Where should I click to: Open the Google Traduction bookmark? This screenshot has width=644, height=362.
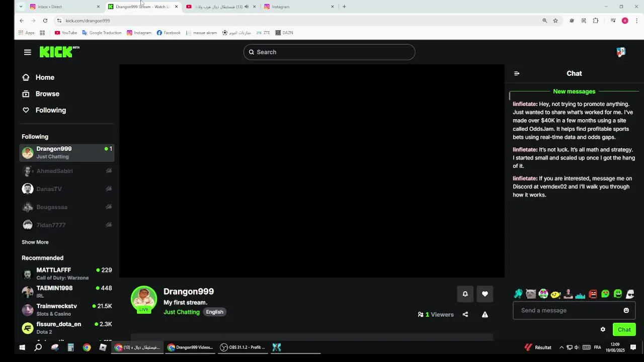pos(102,33)
